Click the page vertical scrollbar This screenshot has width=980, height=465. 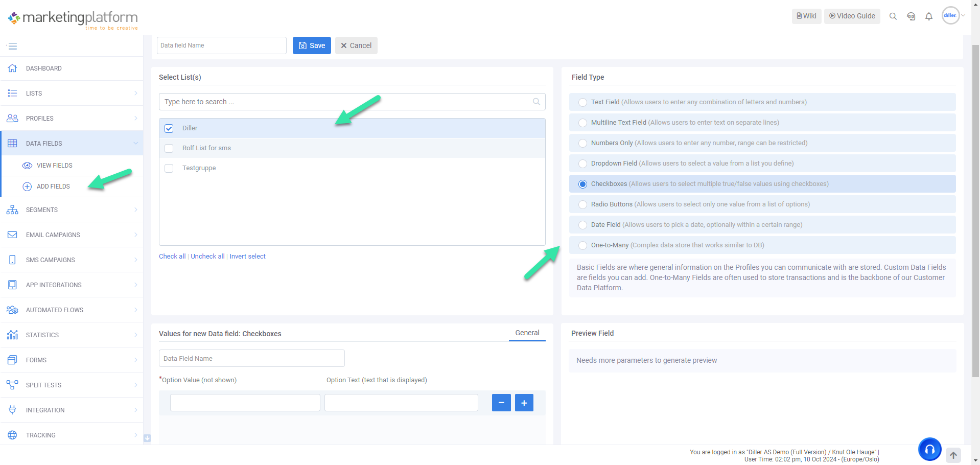pyautogui.click(x=975, y=204)
